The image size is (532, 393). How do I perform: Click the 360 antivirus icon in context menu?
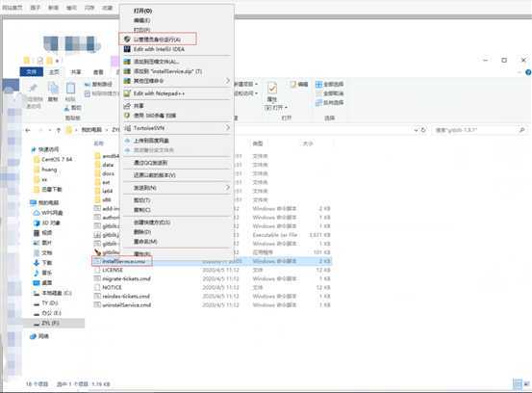pos(127,116)
